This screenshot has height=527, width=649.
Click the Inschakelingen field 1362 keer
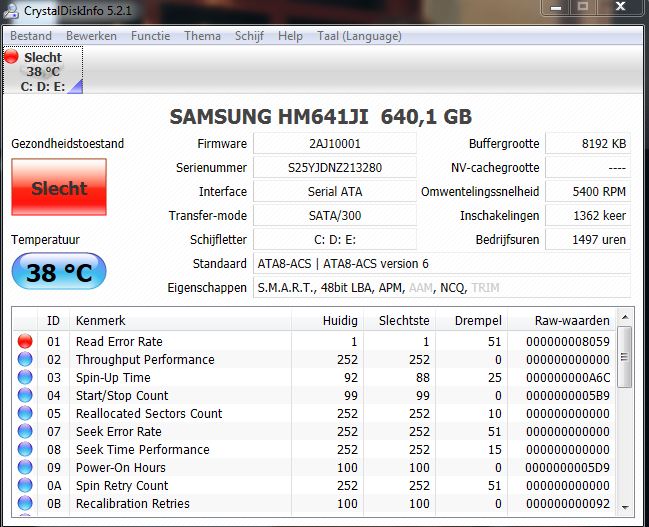coord(588,215)
